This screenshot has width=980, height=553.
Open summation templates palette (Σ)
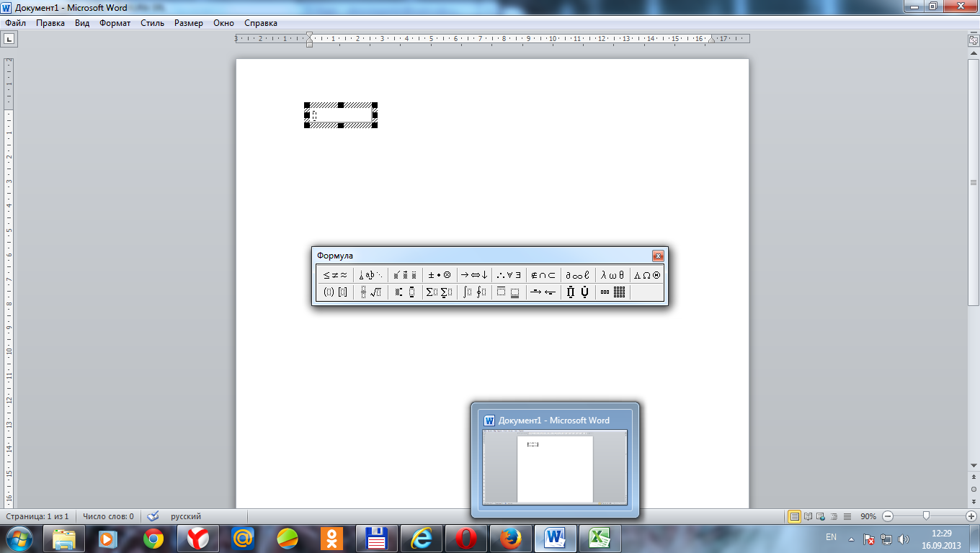(440, 292)
